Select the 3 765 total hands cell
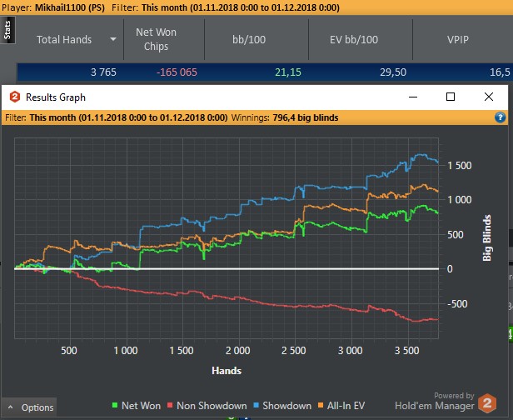This screenshot has width=513, height=420. click(x=103, y=72)
